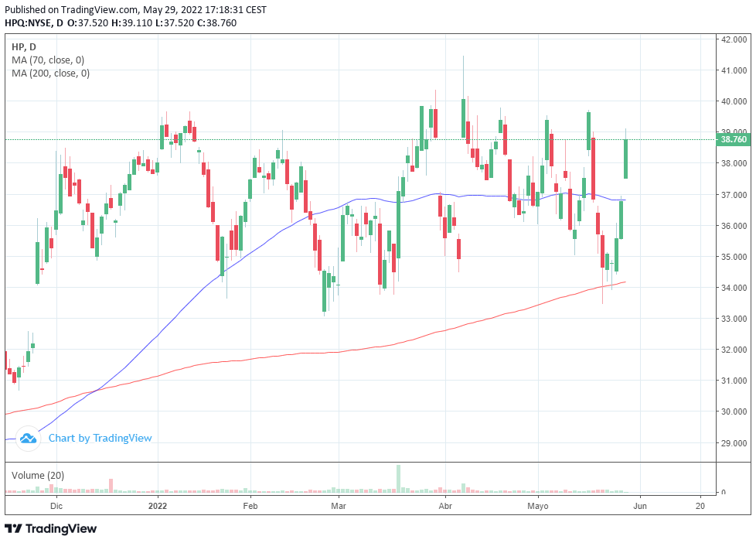Click the 'HPQ:NYSE, D' header text
756x543 pixels.
[34, 22]
